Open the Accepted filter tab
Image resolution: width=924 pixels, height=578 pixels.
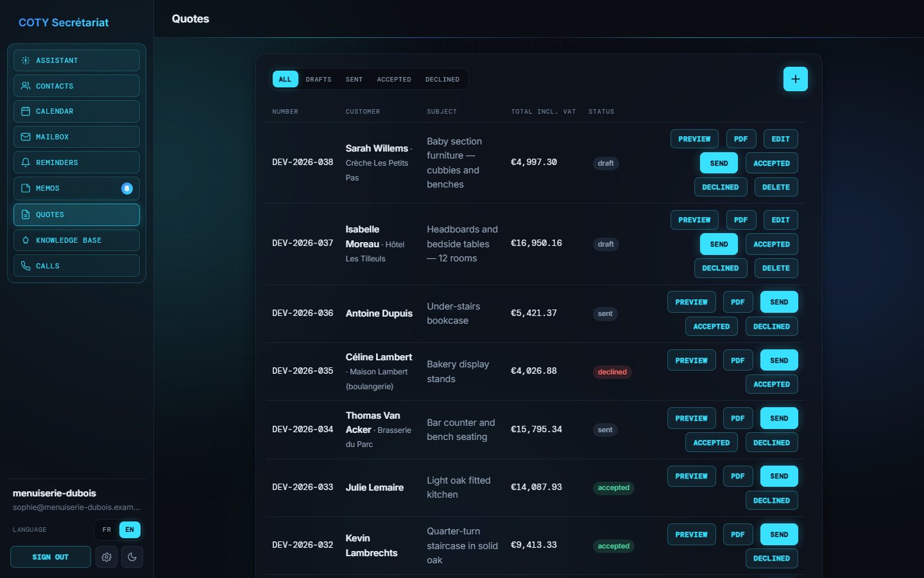coord(394,79)
